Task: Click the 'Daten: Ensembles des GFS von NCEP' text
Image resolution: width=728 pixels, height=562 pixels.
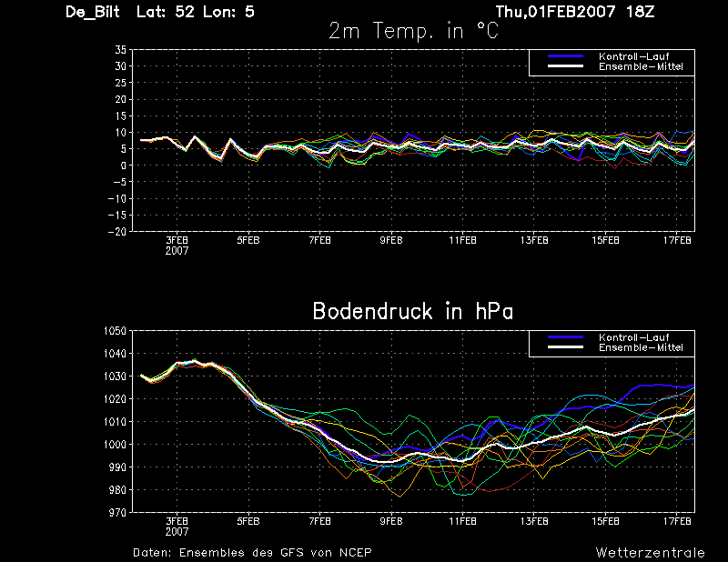Action: tap(252, 552)
